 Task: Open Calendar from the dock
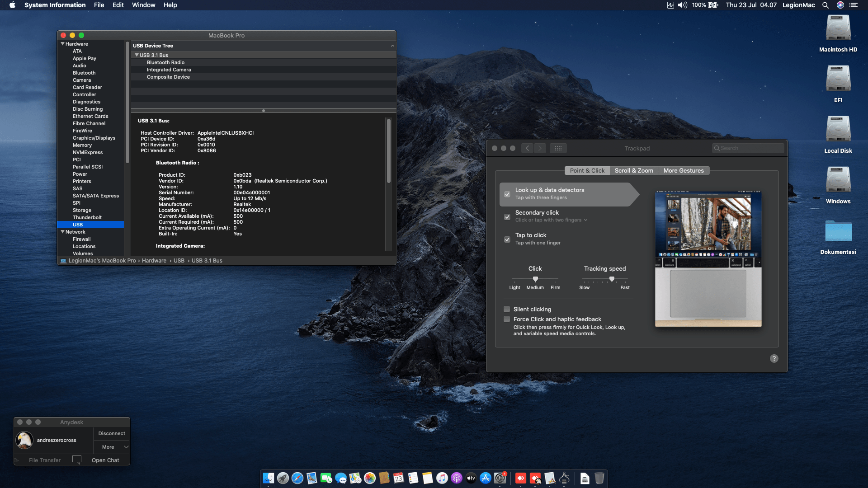click(x=399, y=478)
